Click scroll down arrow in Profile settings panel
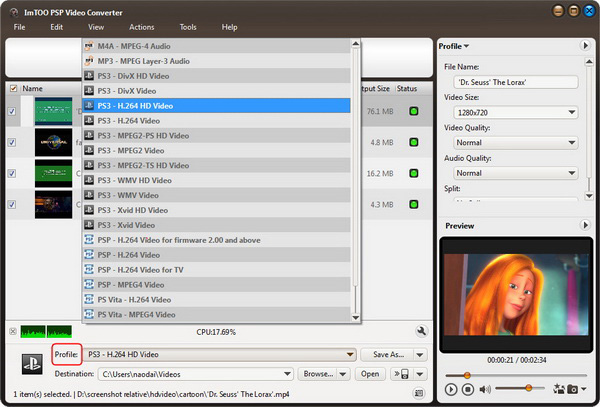The image size is (600, 407). 589,196
